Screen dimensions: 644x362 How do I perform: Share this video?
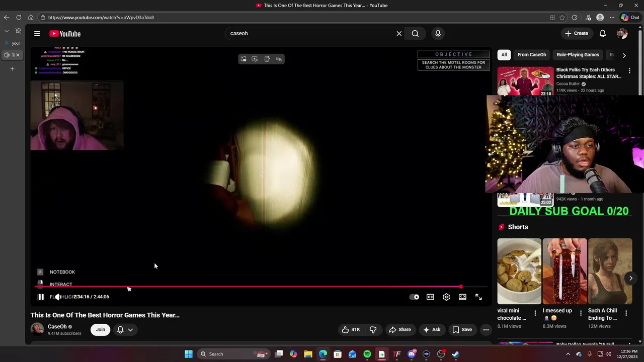point(400,330)
